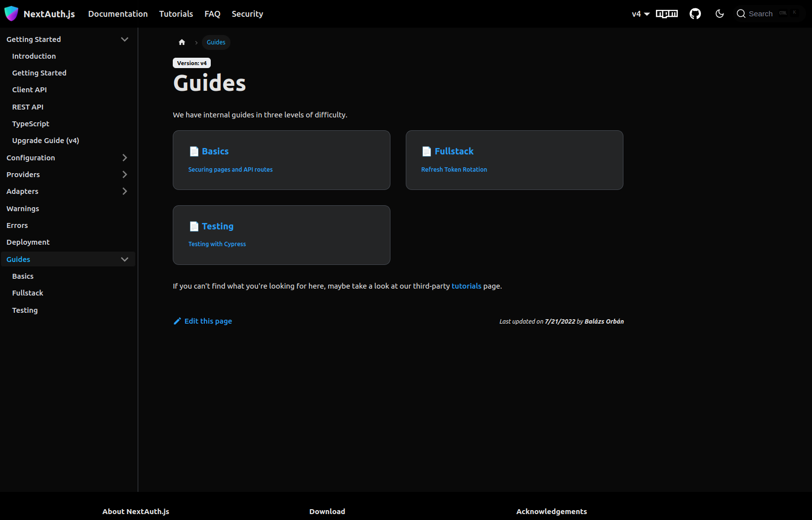The width and height of the screenshot is (812, 520).
Task: Open the GitHub repository icon
Action: click(695, 14)
